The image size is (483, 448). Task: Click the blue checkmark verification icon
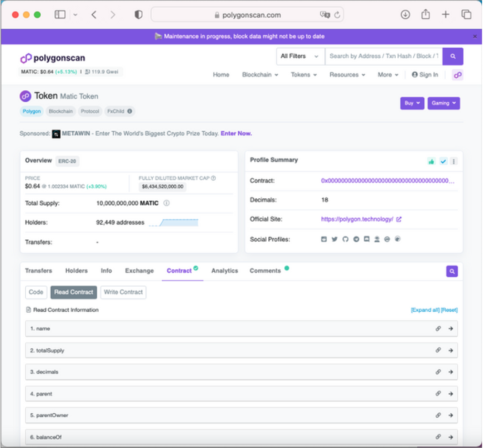click(x=443, y=161)
